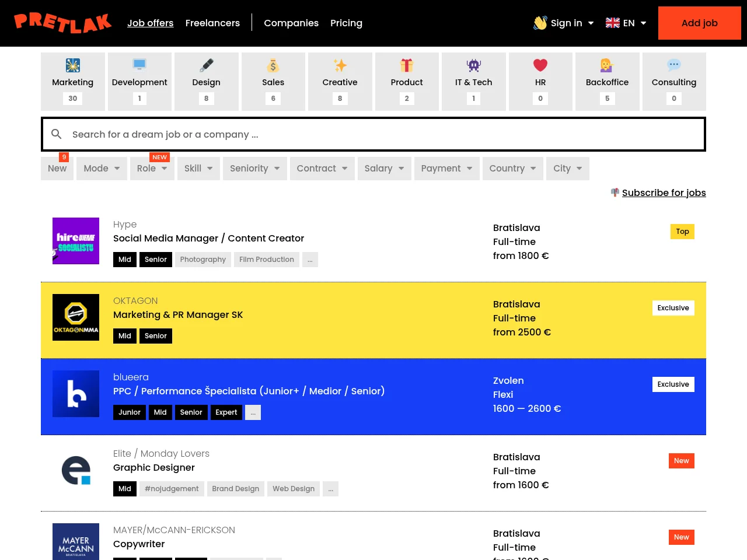The image size is (747, 560).
Task: Expand the Role filter dropdown
Action: [x=152, y=169]
